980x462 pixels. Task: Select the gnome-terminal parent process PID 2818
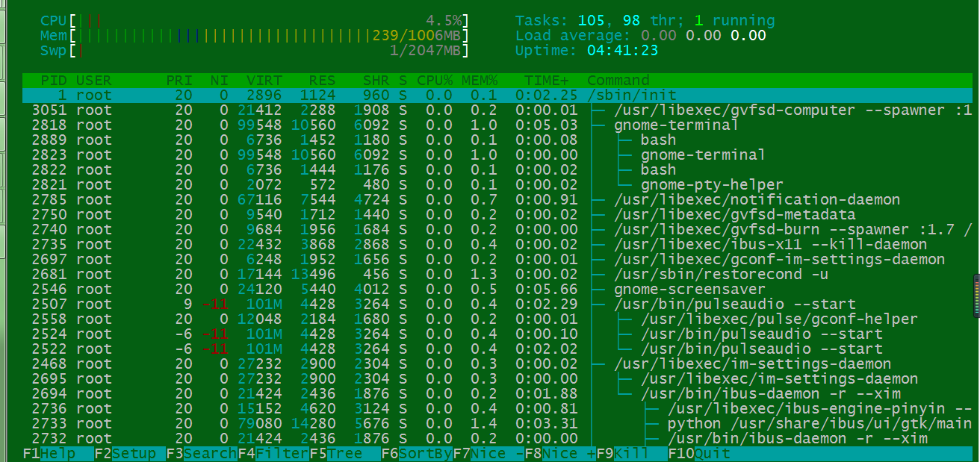pos(497,125)
